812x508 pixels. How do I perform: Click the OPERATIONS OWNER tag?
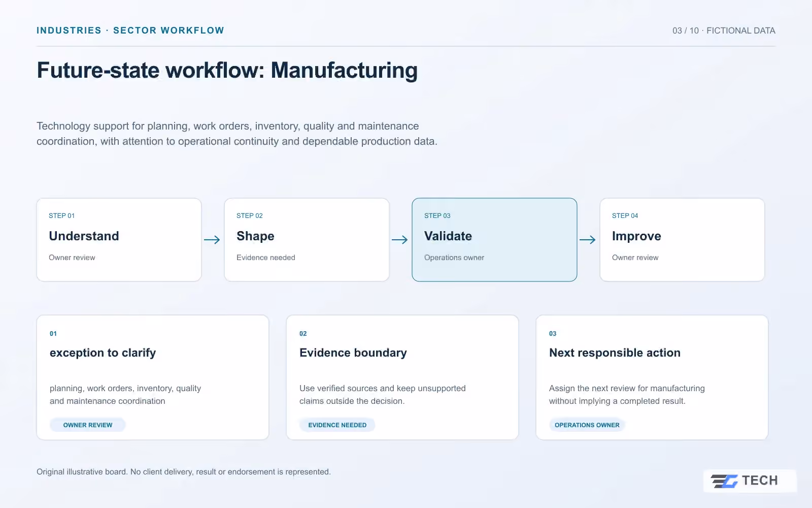pos(587,425)
